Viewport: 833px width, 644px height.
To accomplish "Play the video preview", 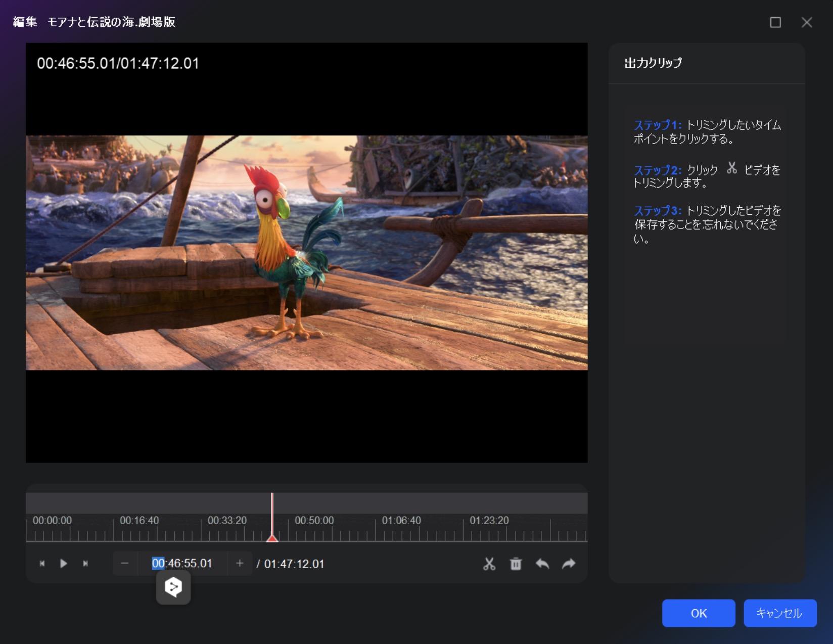I will click(64, 563).
